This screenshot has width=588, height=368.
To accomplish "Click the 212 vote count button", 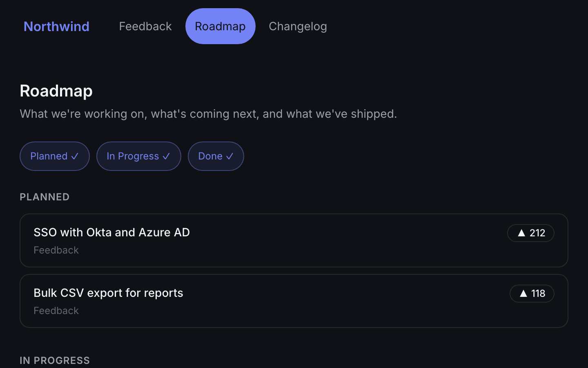I will (x=531, y=233).
